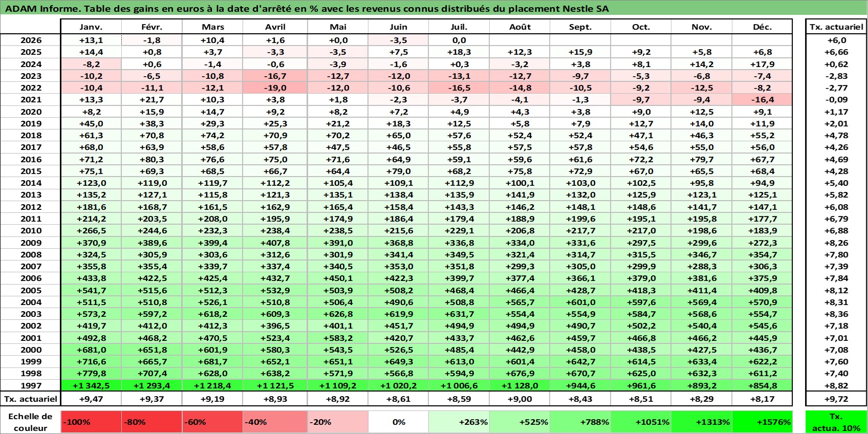This screenshot has height=434, width=868.
Task: Select the '+541,7' cell for January 2005
Action: click(91, 290)
